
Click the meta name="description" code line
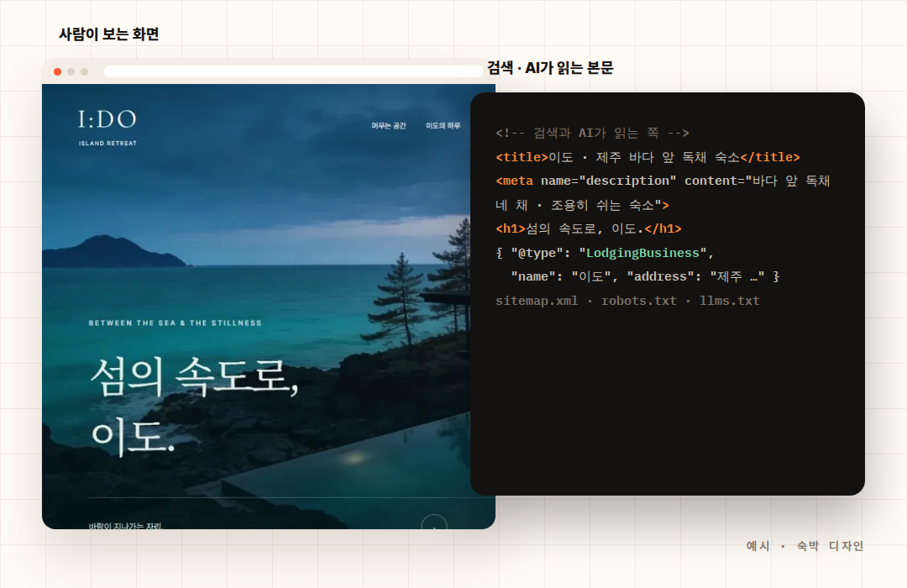point(663,192)
